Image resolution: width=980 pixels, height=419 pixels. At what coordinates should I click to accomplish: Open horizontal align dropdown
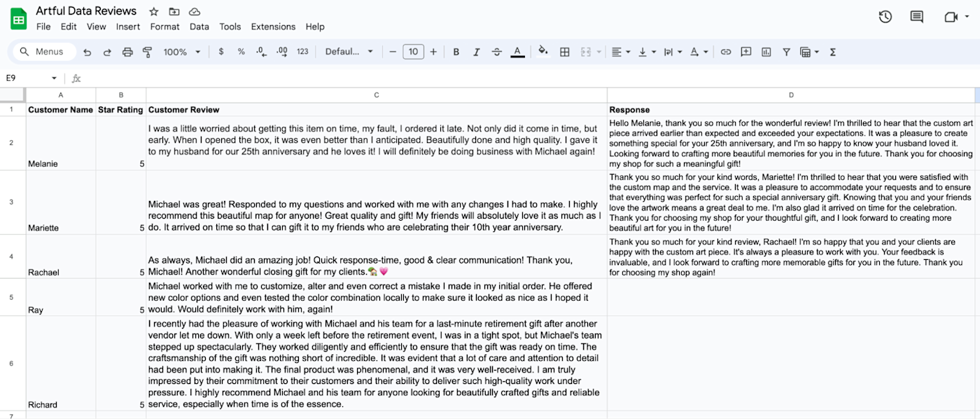(x=620, y=52)
